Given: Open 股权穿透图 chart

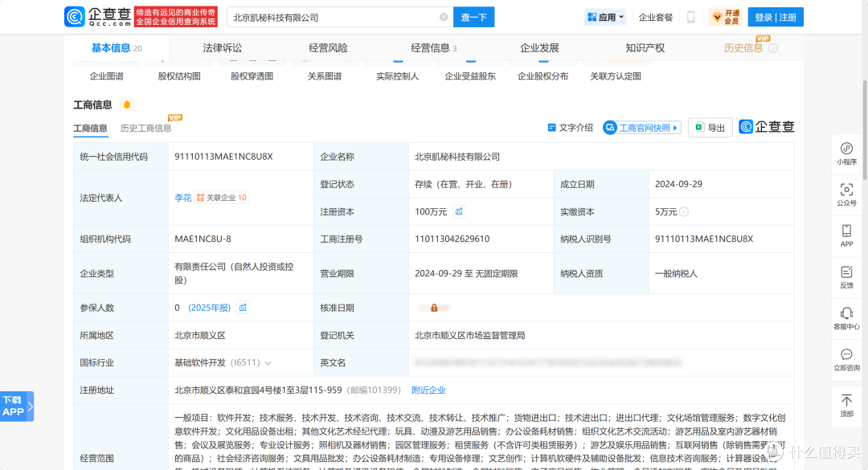Looking at the screenshot, I should [252, 76].
